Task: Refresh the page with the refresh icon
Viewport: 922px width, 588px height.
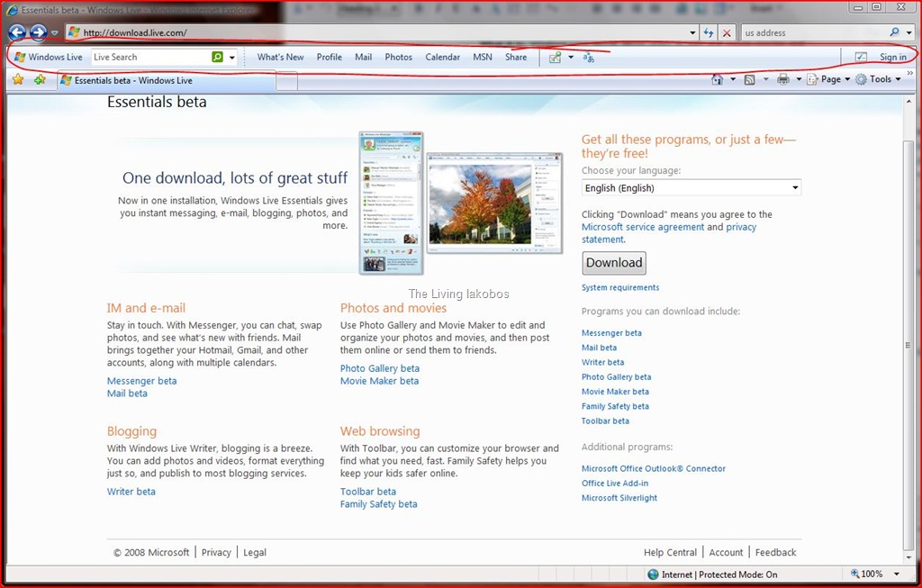Action: click(x=709, y=33)
